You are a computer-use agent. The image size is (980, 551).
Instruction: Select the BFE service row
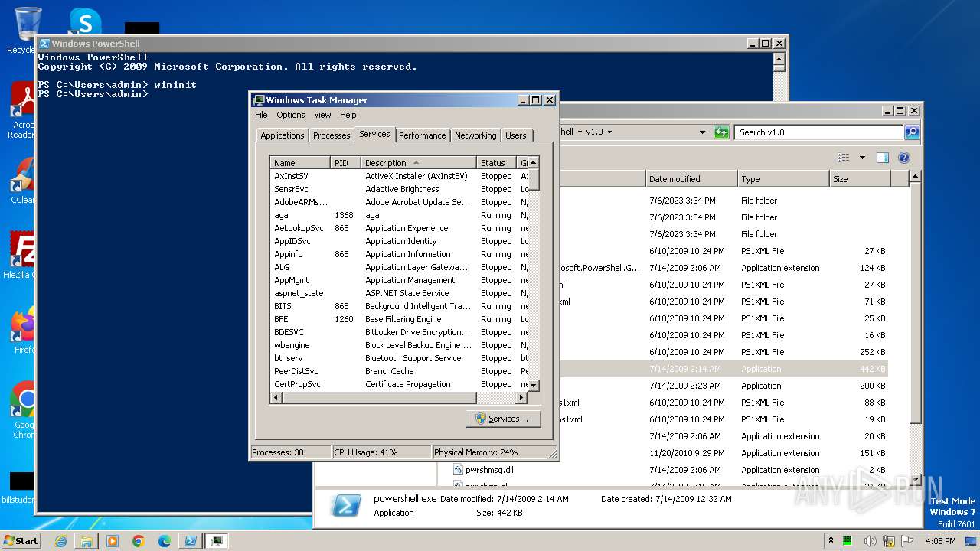pos(400,319)
